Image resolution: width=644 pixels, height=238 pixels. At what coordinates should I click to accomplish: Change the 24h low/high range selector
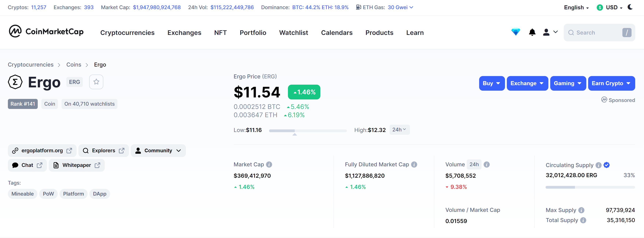[x=399, y=130]
